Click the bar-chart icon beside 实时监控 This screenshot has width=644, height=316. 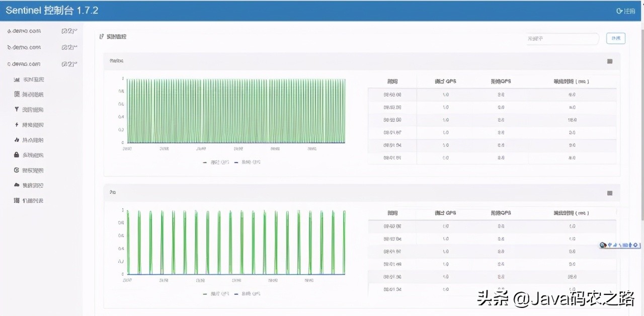click(x=17, y=80)
